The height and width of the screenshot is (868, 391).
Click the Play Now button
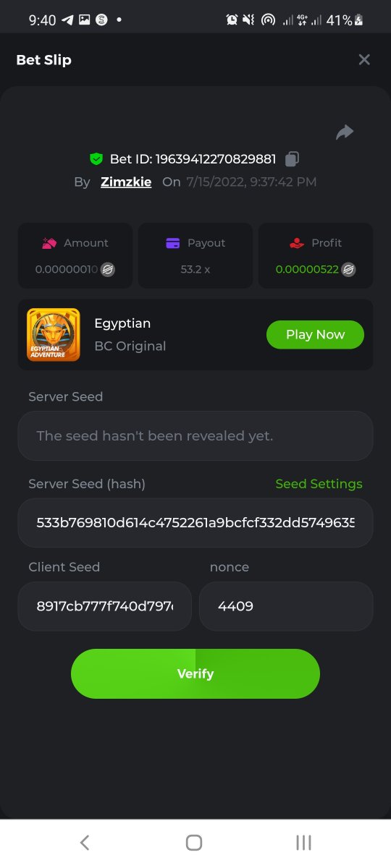coord(315,334)
